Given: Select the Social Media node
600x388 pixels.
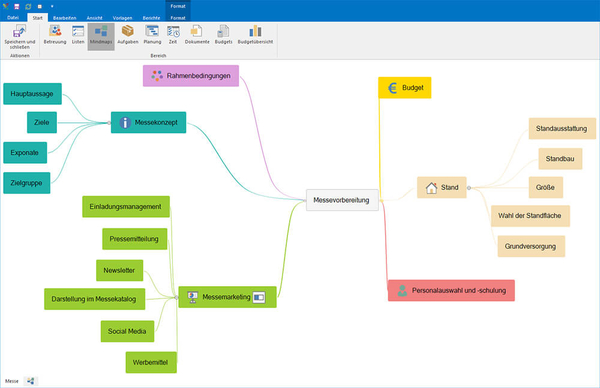Looking at the screenshot, I should pyautogui.click(x=127, y=331).
